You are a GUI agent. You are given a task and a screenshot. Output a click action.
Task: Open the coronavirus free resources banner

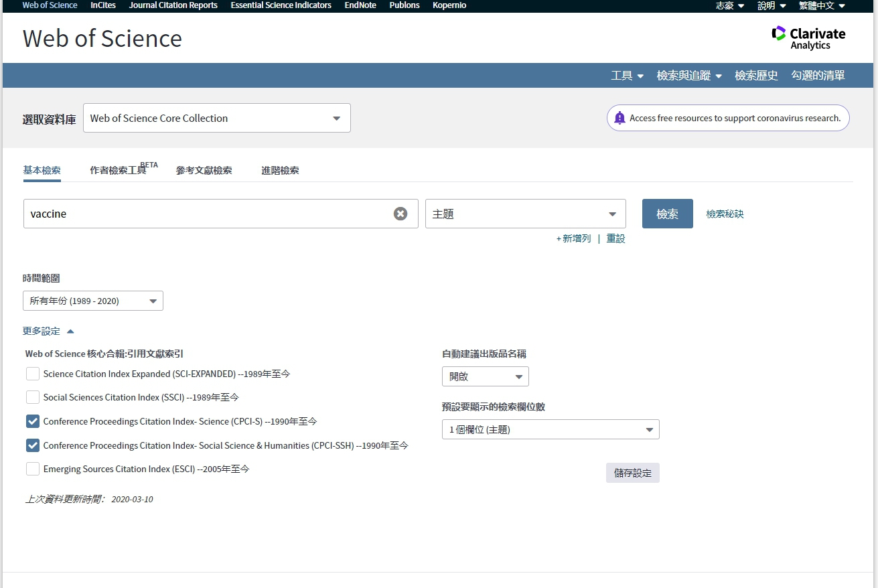click(728, 118)
